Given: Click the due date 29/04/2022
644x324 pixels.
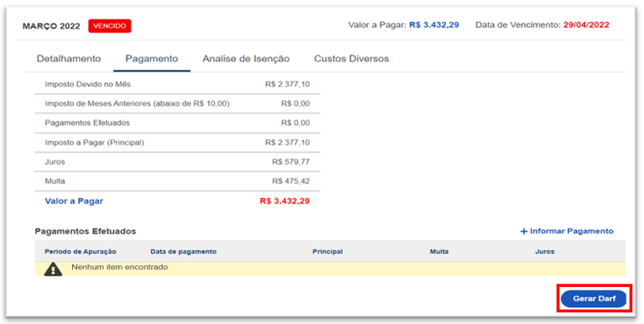Looking at the screenshot, I should click(586, 25).
